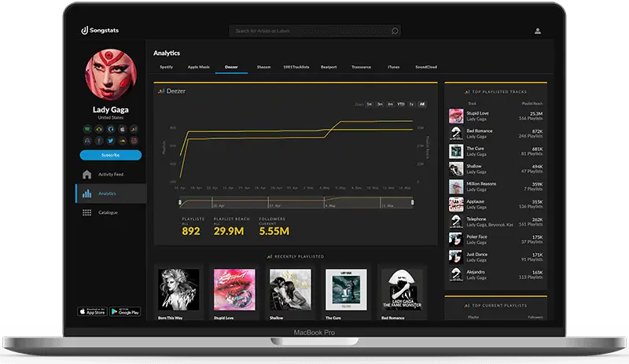Click the App Store download badge

92,311
